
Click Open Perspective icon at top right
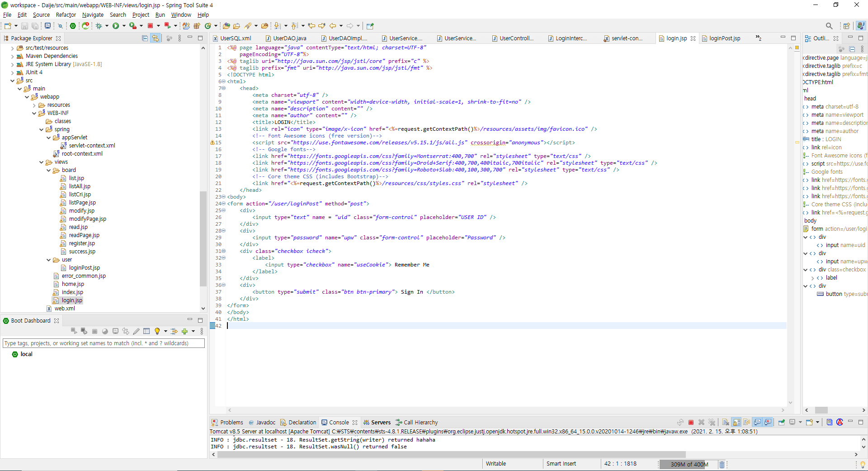[x=846, y=26]
